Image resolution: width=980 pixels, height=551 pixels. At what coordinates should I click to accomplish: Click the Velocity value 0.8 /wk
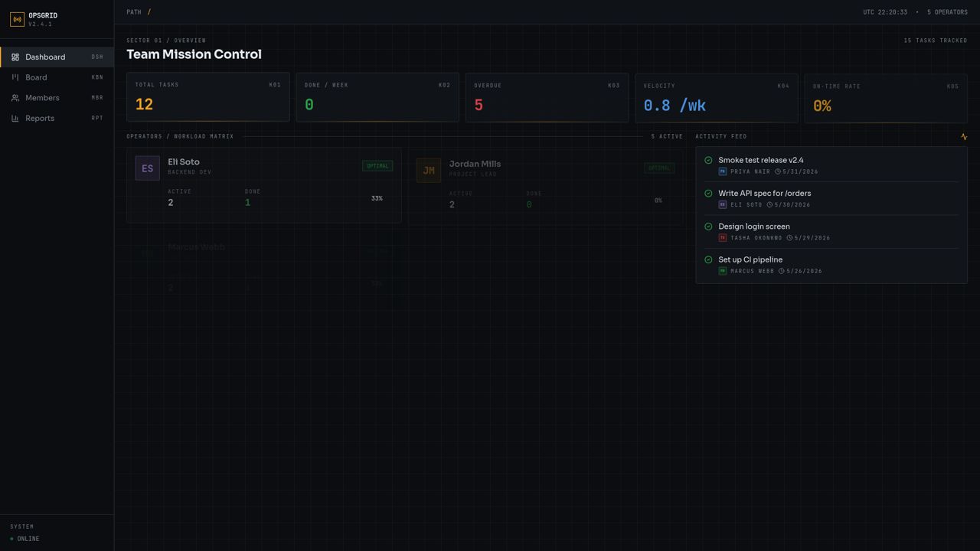675,106
